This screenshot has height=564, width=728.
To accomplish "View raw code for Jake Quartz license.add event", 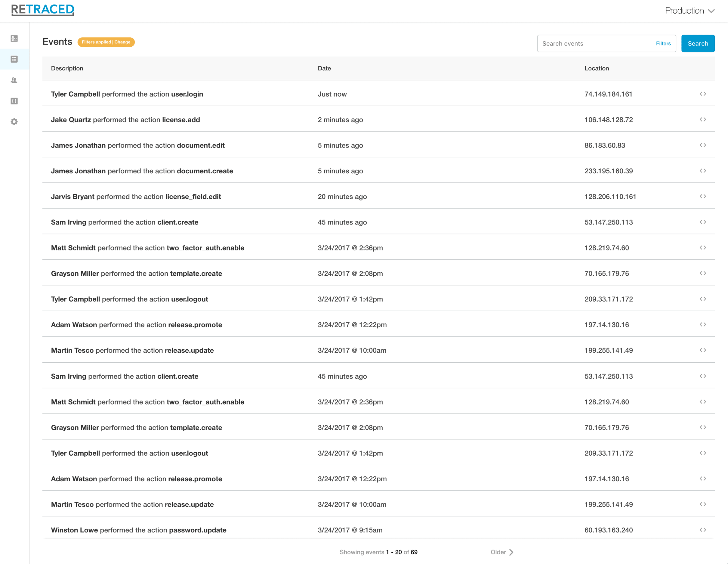I will point(703,120).
